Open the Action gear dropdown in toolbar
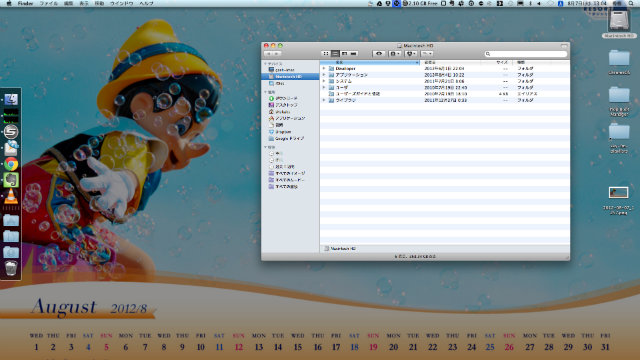The image size is (640, 360). point(394,53)
